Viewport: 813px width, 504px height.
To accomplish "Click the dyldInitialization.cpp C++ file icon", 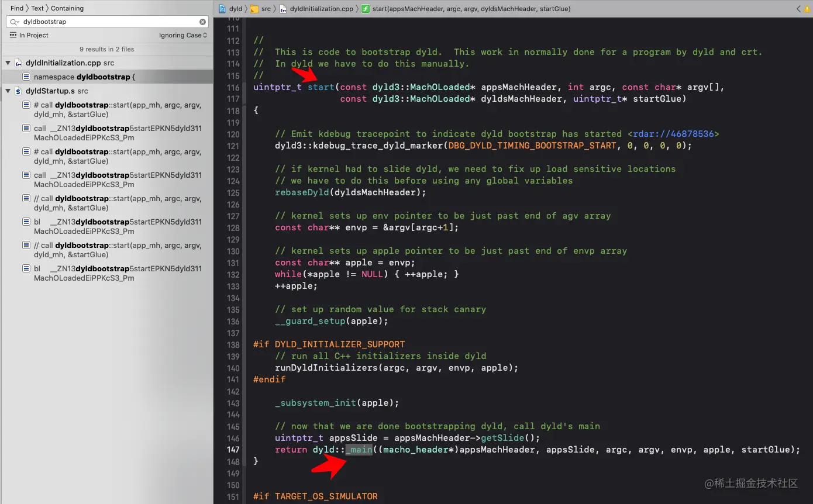I will click(x=18, y=63).
